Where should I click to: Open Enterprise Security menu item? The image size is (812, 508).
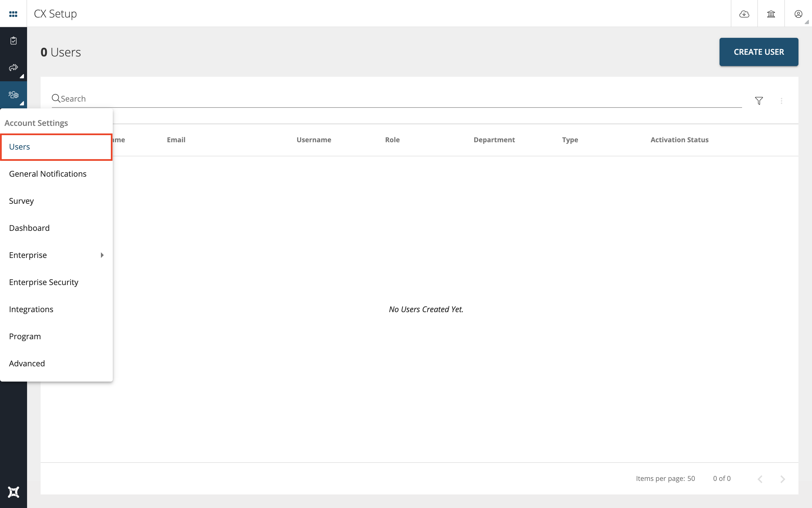[56, 282]
